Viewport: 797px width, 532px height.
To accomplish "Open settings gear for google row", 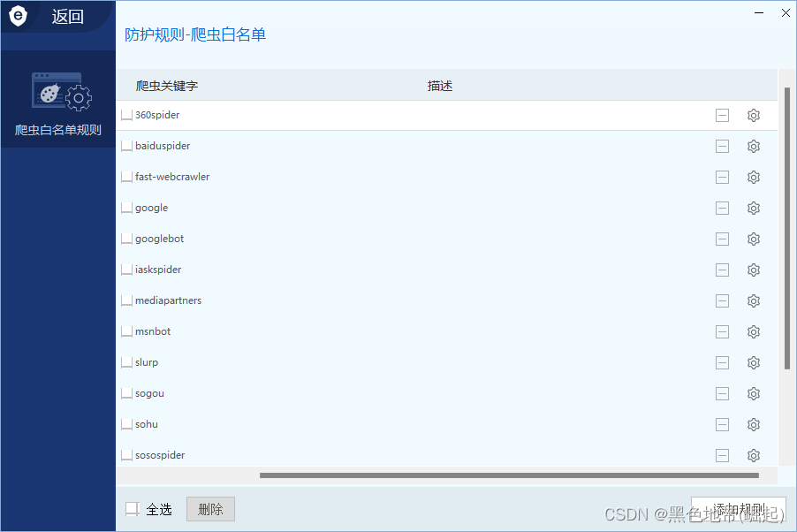I will tap(754, 208).
